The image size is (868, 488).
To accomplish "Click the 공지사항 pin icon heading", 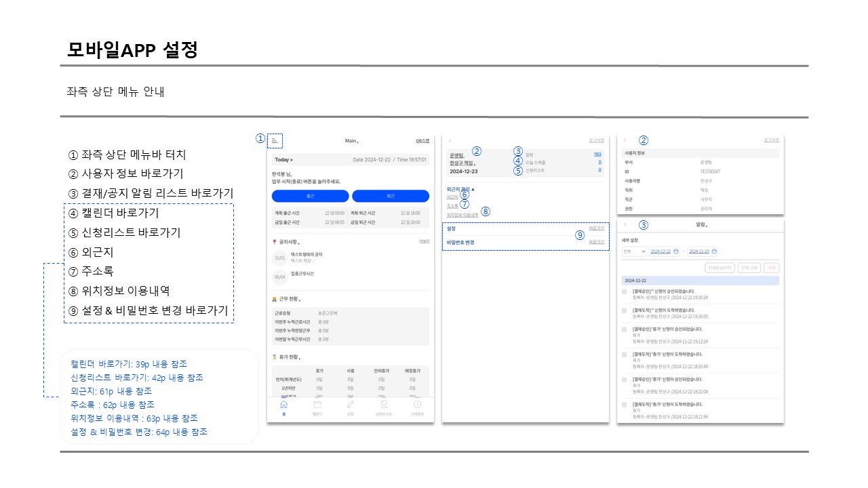I will [x=273, y=241].
